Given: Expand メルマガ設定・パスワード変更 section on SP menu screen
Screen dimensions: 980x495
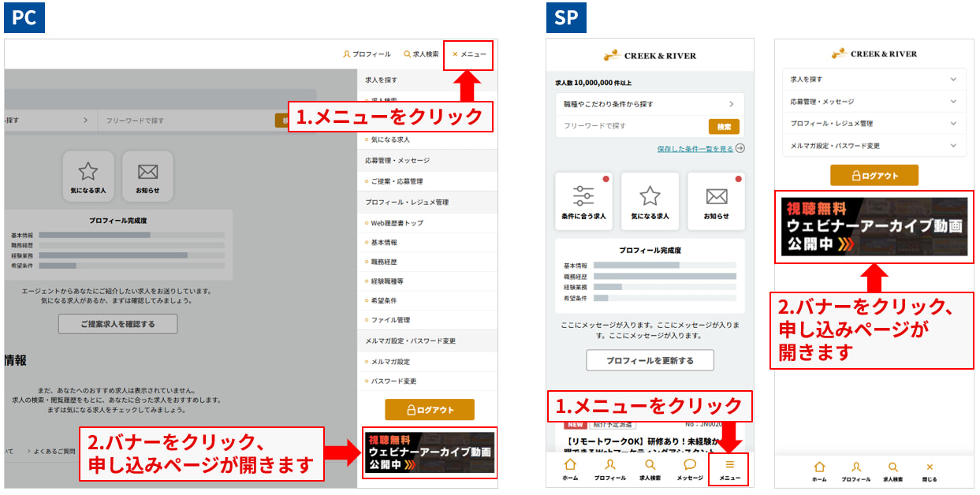Looking at the screenshot, I should [x=874, y=146].
